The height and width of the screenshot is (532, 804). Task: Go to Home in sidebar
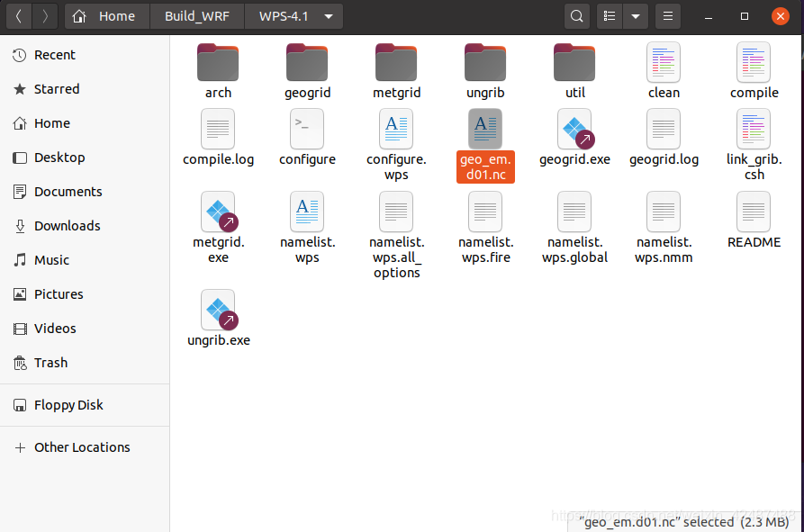[85, 123]
